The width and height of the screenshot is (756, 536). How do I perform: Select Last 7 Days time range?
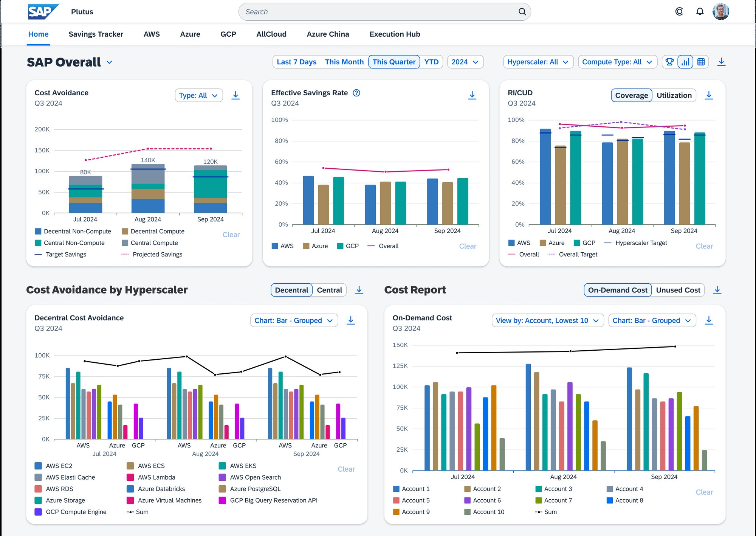(296, 62)
